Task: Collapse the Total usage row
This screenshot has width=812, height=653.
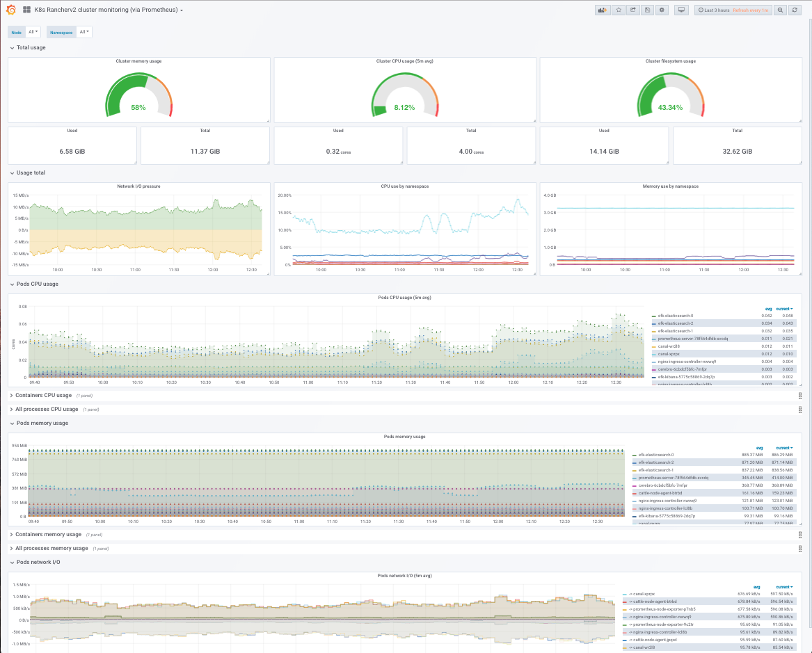Action: [x=27, y=47]
